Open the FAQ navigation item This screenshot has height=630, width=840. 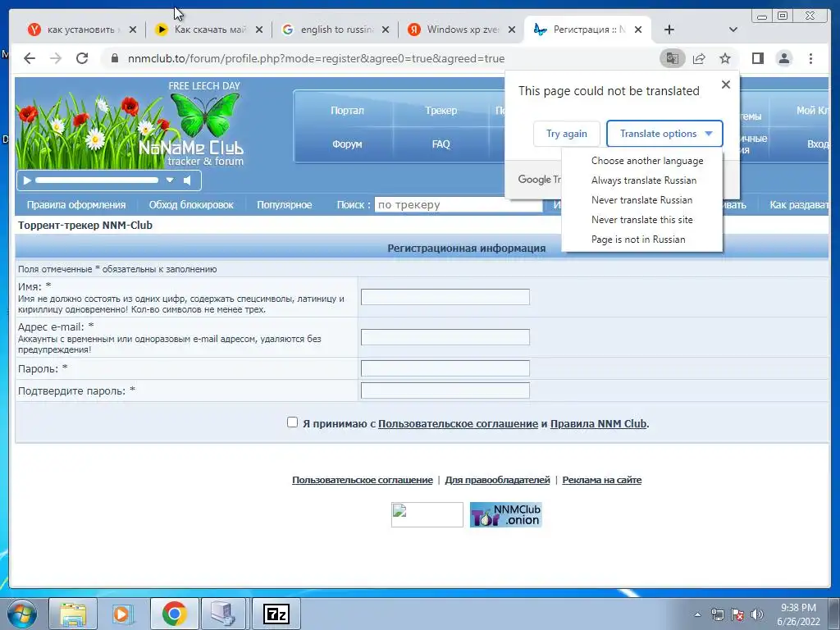tap(441, 144)
